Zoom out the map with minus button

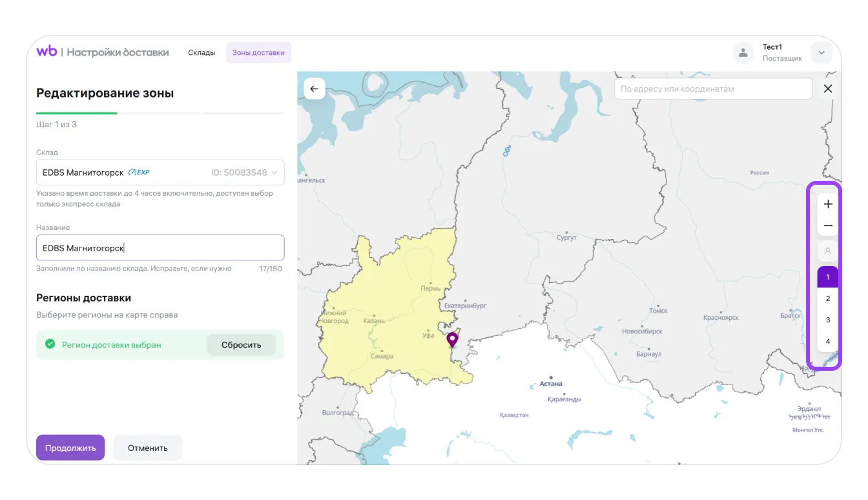(x=828, y=226)
